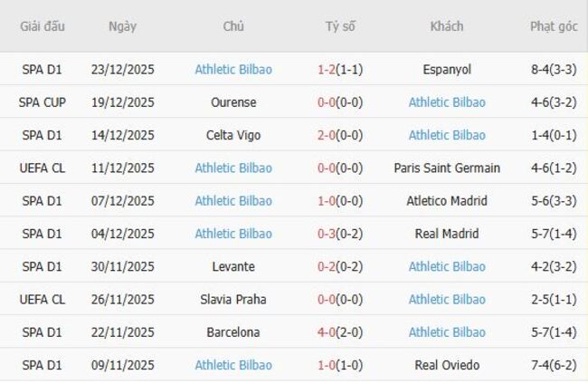
Task: Select the Levante team name
Action: click(233, 266)
